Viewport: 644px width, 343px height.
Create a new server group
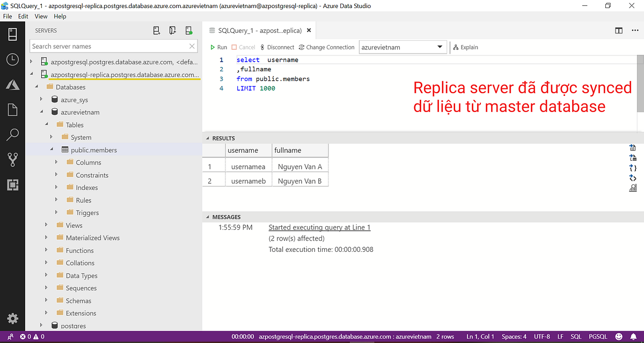[172, 30]
